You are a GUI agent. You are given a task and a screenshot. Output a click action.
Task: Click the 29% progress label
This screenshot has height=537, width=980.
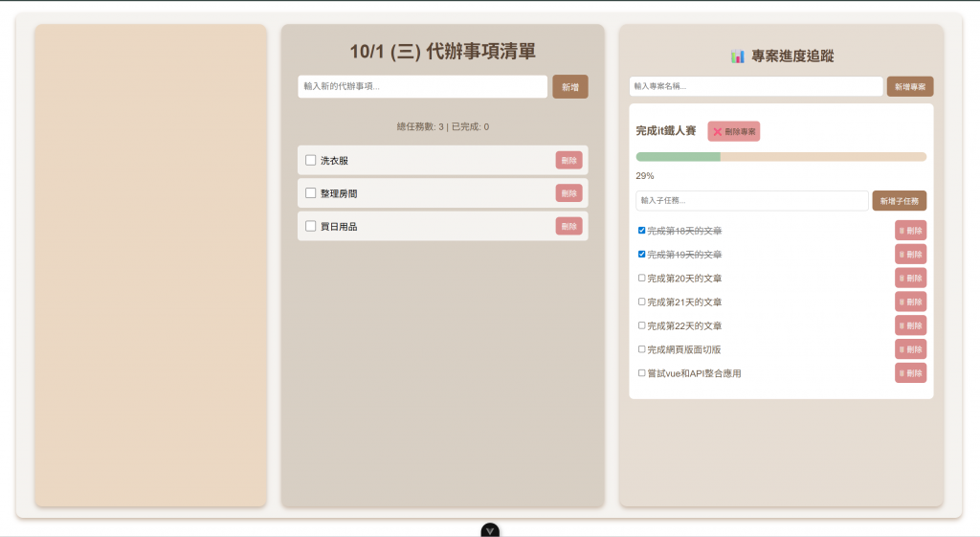(x=645, y=176)
